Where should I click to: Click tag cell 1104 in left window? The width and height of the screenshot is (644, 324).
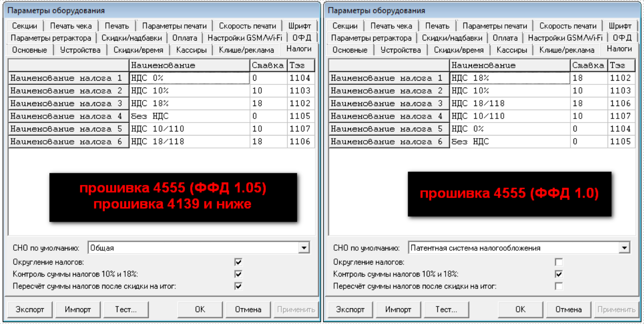301,78
